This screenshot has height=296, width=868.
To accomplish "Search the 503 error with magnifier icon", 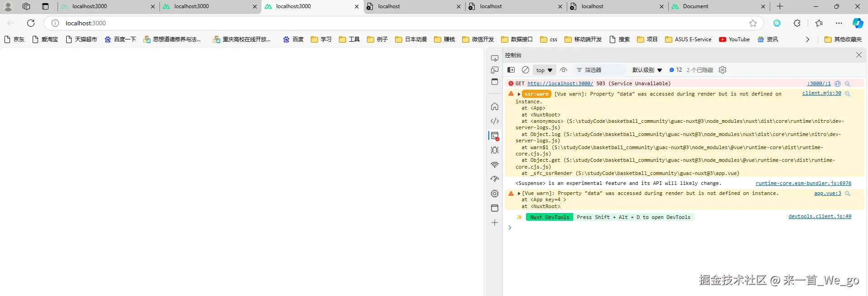I will point(847,83).
